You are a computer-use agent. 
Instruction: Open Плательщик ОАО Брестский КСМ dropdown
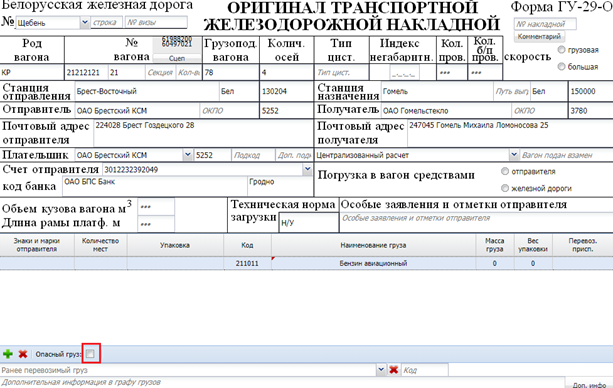pyautogui.click(x=188, y=155)
